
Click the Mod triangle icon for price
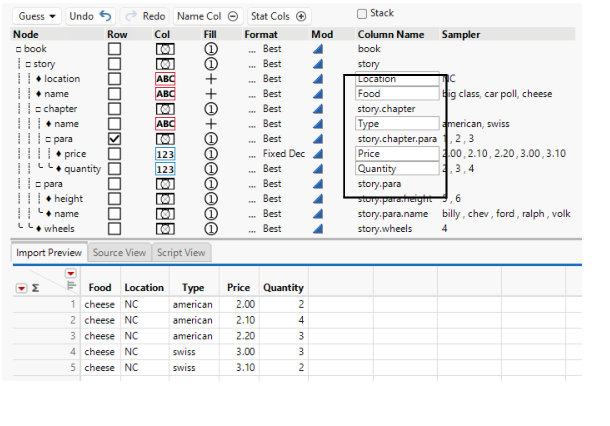(318, 154)
